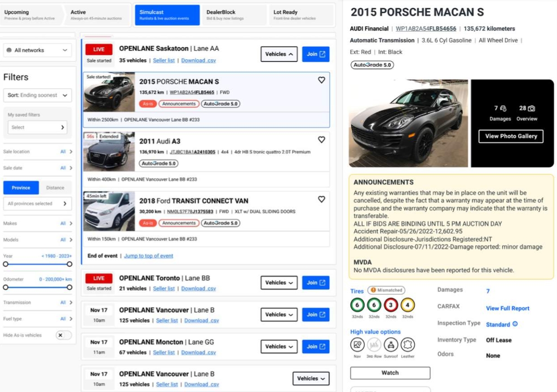Click the Leather option icon
The image size is (557, 392).
(408, 345)
